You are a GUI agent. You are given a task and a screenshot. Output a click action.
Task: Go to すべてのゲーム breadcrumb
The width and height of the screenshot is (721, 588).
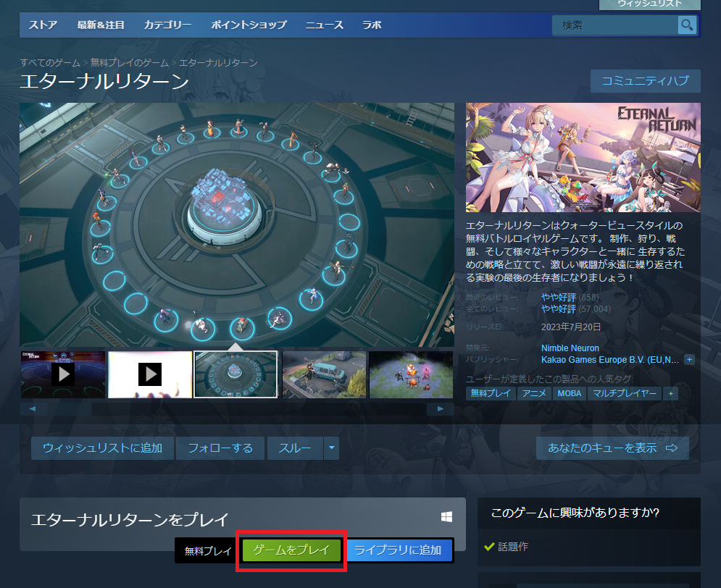(x=50, y=63)
